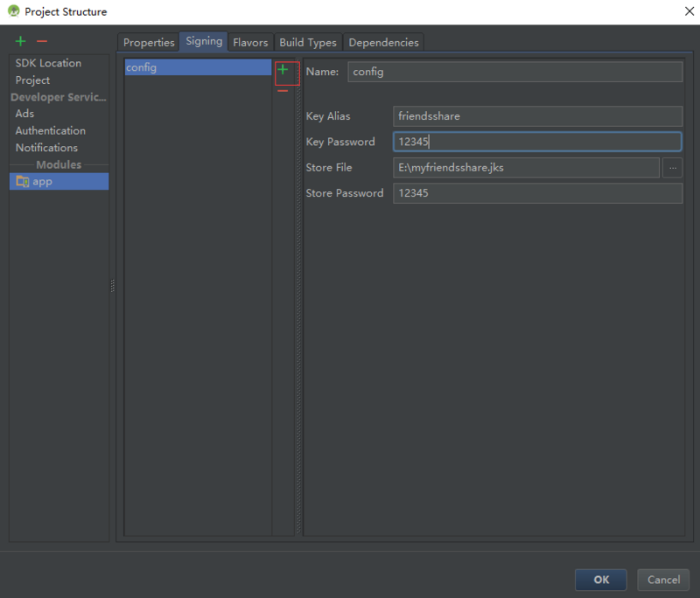Open the Dependencies tab
Screen dimensions: 700x598
383,42
